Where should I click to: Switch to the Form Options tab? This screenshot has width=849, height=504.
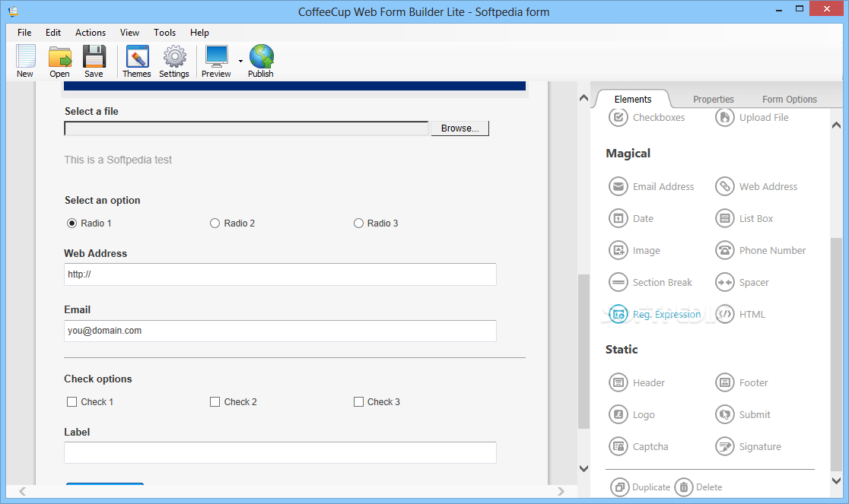(790, 99)
